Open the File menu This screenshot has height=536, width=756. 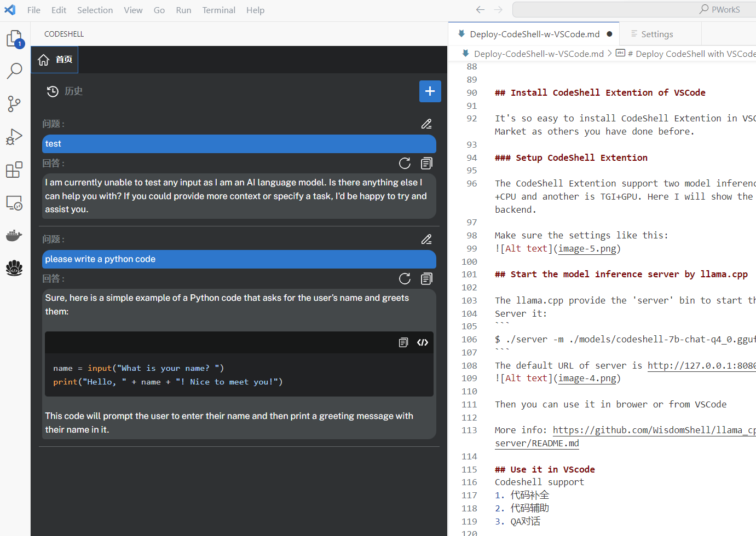(34, 10)
